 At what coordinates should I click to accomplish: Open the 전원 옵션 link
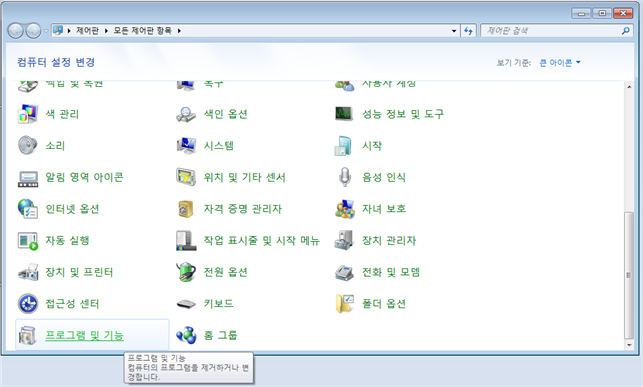[x=226, y=272]
